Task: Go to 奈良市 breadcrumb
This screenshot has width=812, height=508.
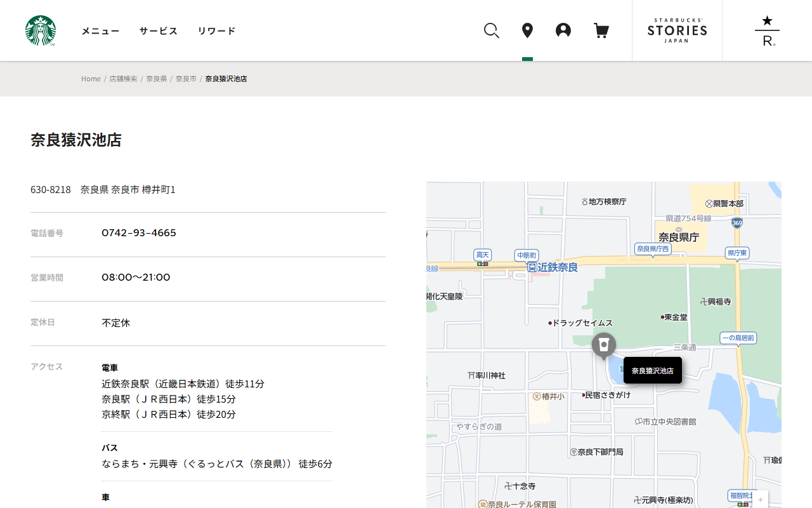Action: [186, 79]
